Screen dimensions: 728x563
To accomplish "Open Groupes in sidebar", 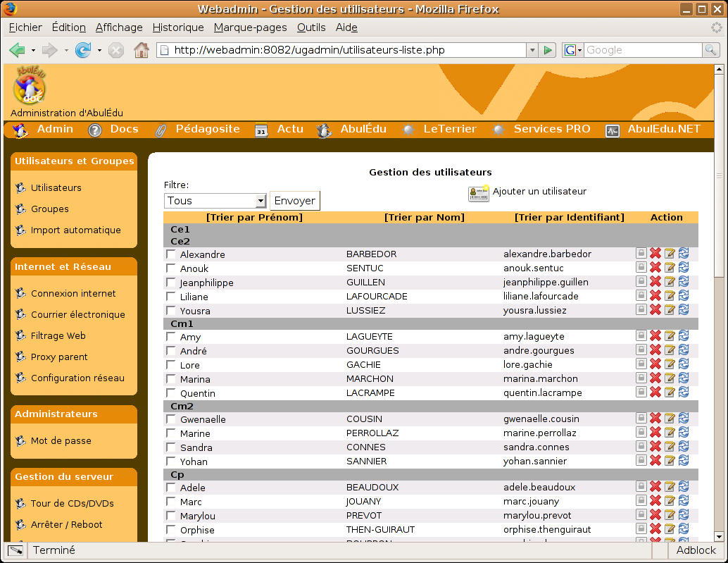I will [x=50, y=209].
